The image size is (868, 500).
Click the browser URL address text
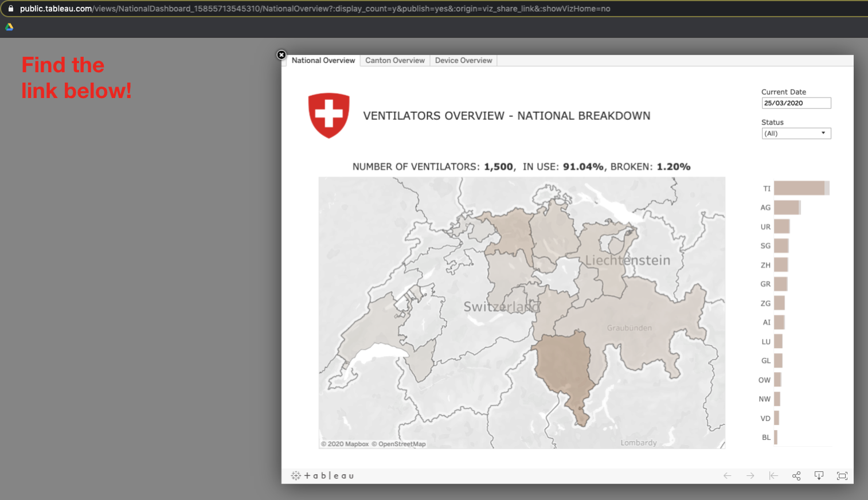tap(315, 9)
